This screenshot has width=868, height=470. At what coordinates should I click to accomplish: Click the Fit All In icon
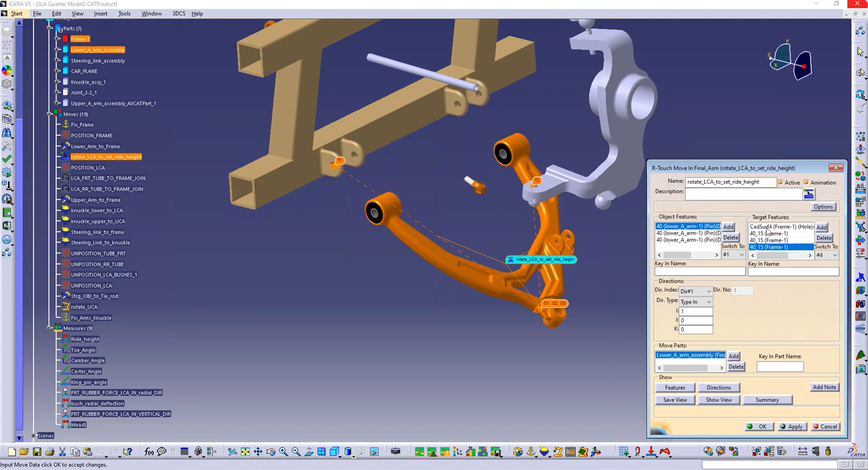245,451
